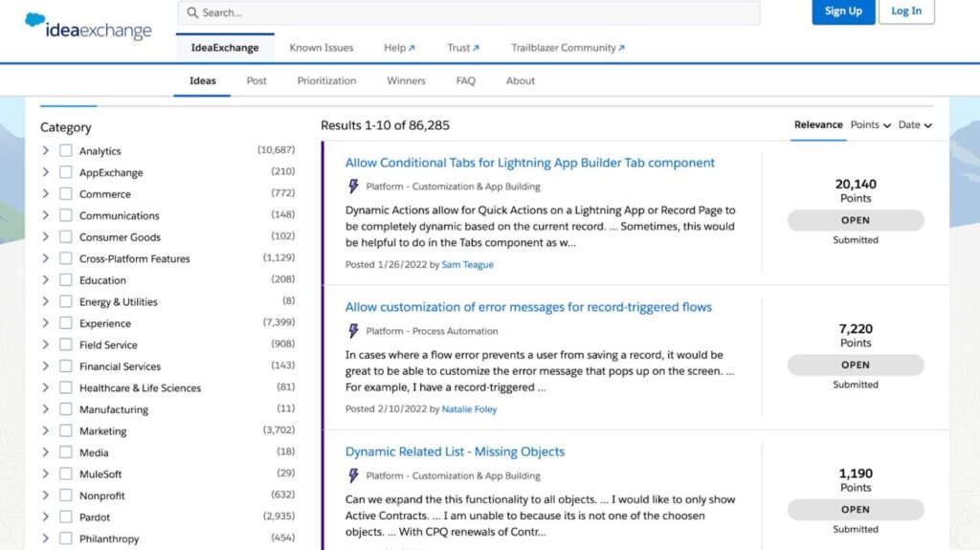Tick the Marketing category checkbox
Screen dimensions: 980x550
pyautogui.click(x=66, y=430)
